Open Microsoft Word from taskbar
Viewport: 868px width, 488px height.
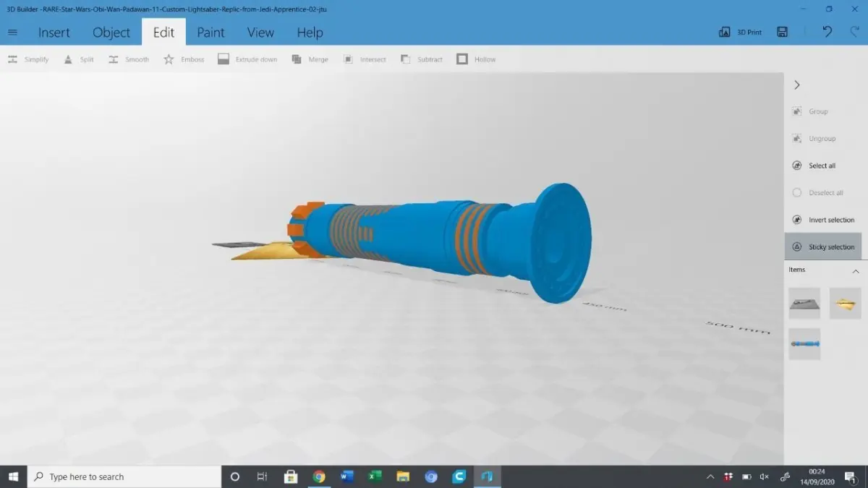pos(346,476)
